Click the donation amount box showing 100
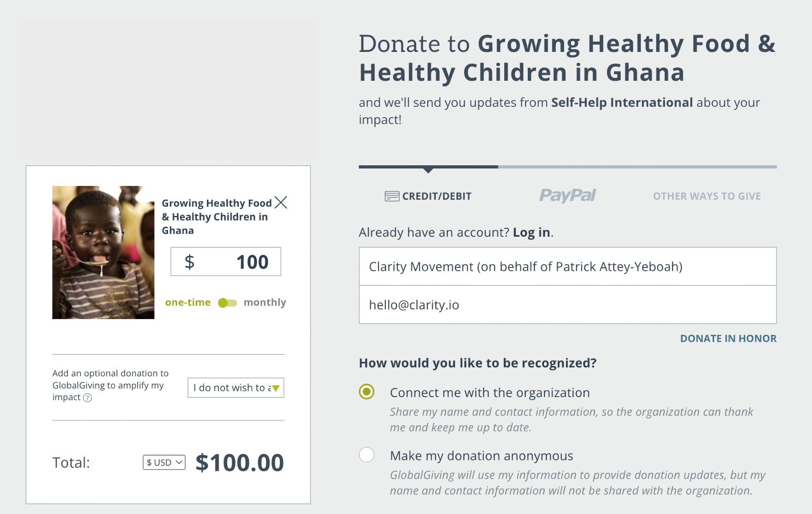Viewport: 812px width, 514px height. pos(226,261)
